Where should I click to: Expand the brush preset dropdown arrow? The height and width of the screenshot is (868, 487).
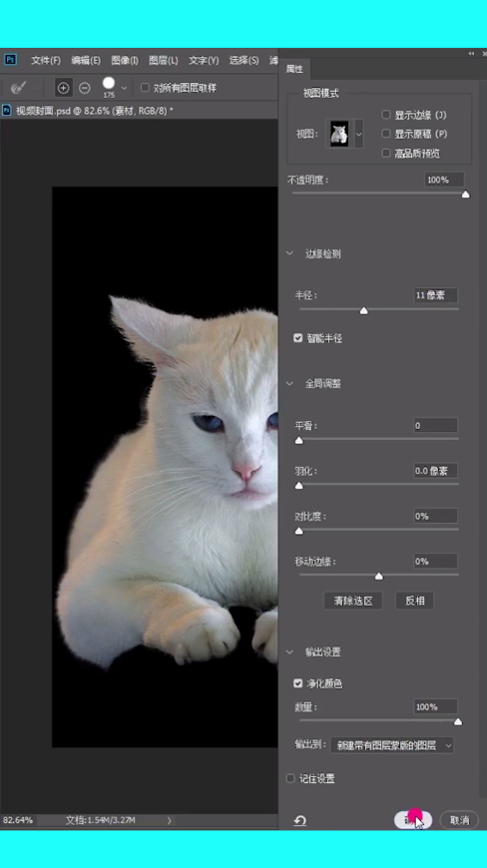(x=124, y=88)
